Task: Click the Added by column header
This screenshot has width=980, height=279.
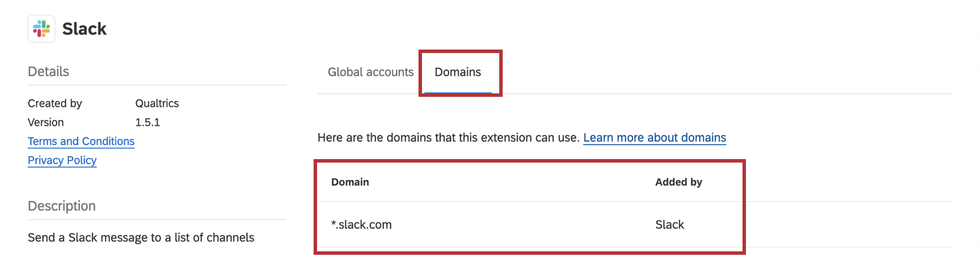Action: pos(679,182)
